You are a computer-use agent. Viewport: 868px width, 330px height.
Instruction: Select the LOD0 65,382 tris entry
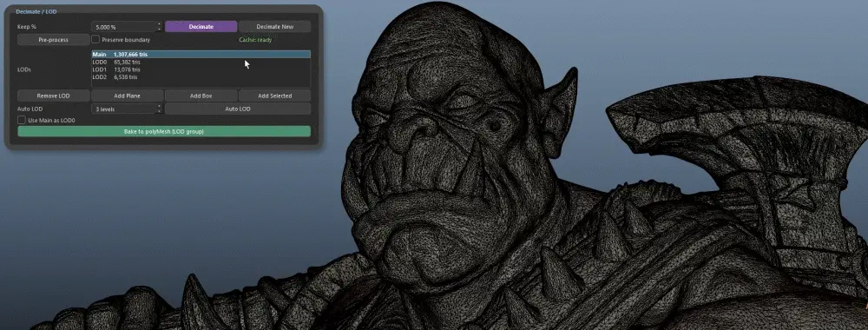201,62
